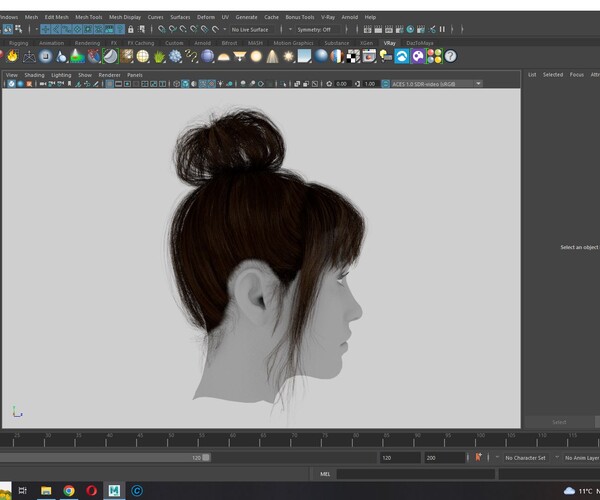The image size is (600, 500).
Task: Open Google Chrome from the taskbar
Action: (x=69, y=490)
